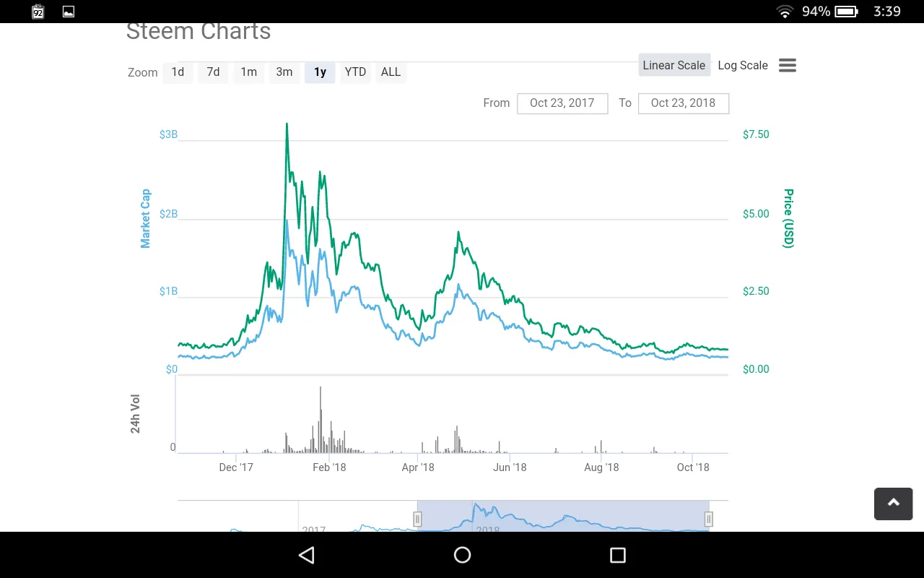Screen dimensions: 924x578
Task: Click the tallest 24h volume bar
Action: click(x=320, y=420)
